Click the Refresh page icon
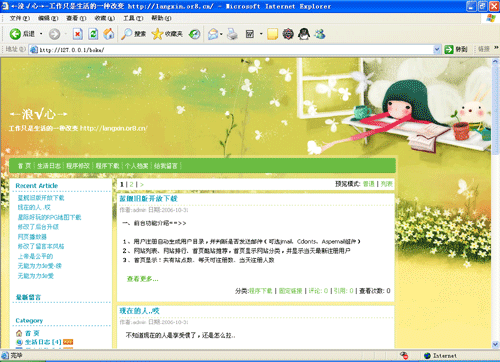The height and width of the screenshot is (362, 500). 93,34
